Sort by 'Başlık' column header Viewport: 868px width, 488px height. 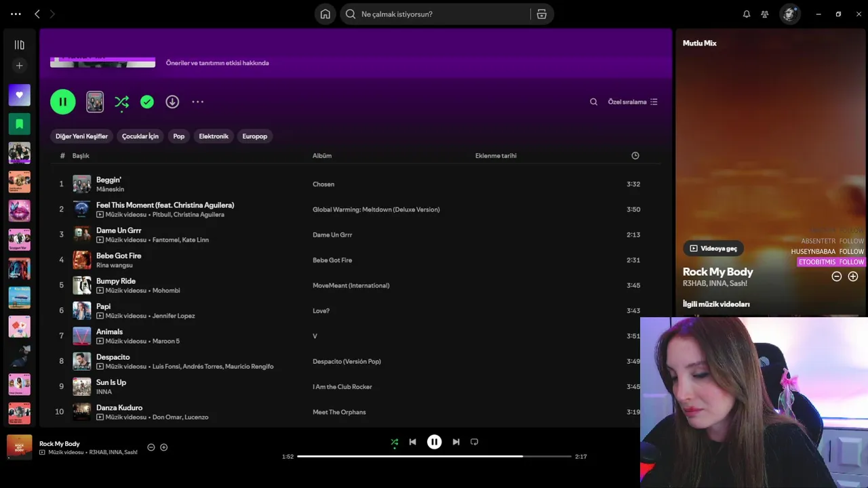[x=81, y=156]
